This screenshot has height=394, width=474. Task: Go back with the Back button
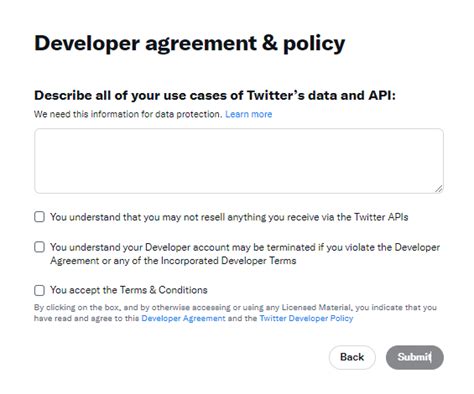click(352, 357)
